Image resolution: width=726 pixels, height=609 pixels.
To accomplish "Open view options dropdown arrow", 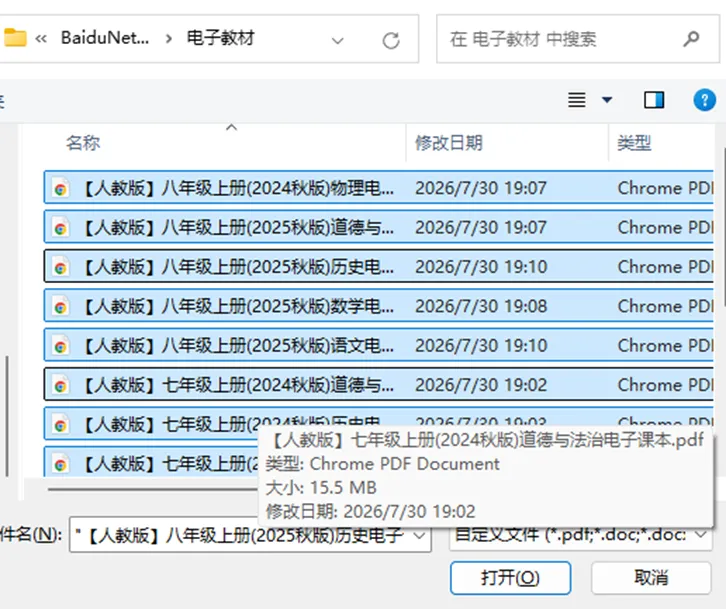I will tap(607, 100).
